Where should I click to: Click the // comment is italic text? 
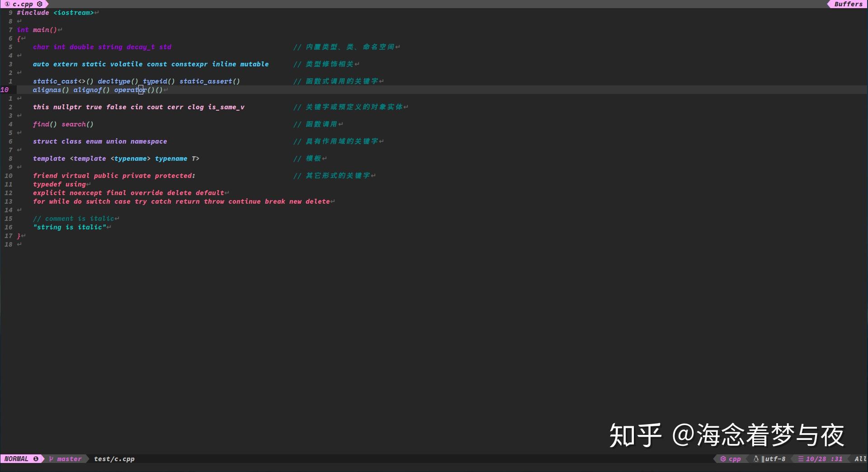tap(75, 218)
